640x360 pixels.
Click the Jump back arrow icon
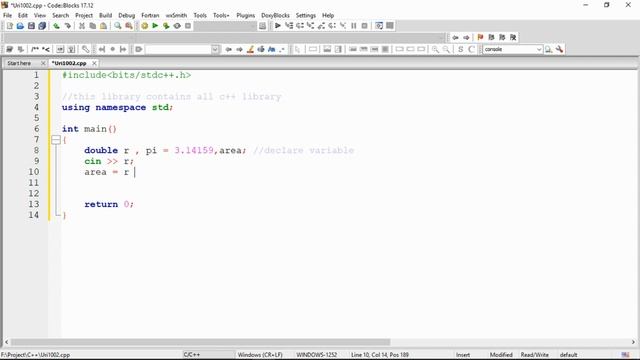pyautogui.click(x=455, y=38)
